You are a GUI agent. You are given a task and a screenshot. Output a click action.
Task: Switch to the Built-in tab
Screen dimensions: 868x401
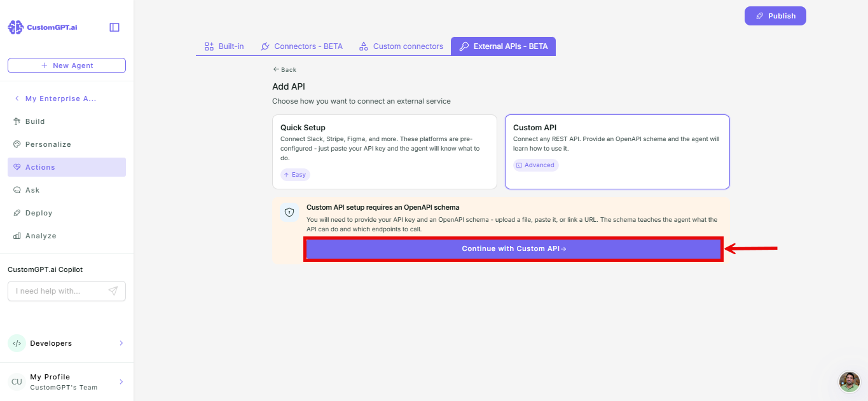(x=224, y=46)
